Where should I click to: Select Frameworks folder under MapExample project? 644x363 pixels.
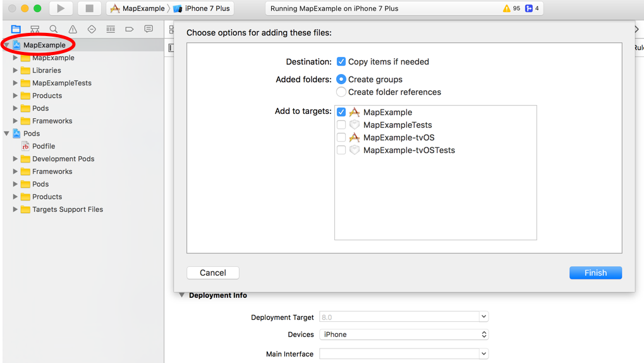pyautogui.click(x=52, y=121)
